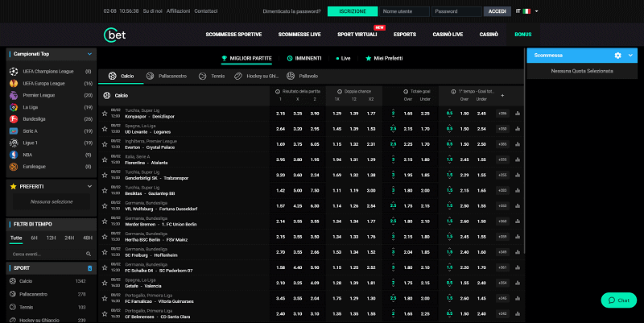Click the plus icon in markets header
Screen dimensions: 644x323
[x=502, y=95]
